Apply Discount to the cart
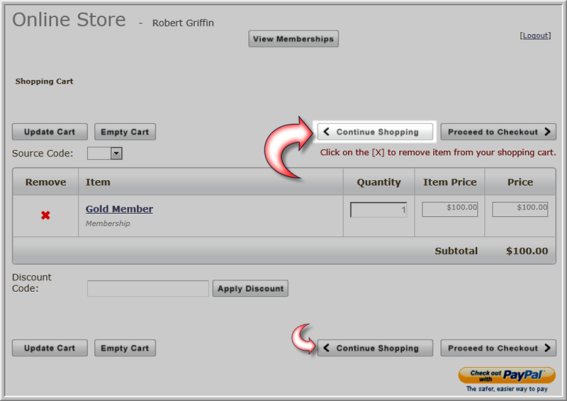The height and width of the screenshot is (401, 567). click(x=250, y=289)
